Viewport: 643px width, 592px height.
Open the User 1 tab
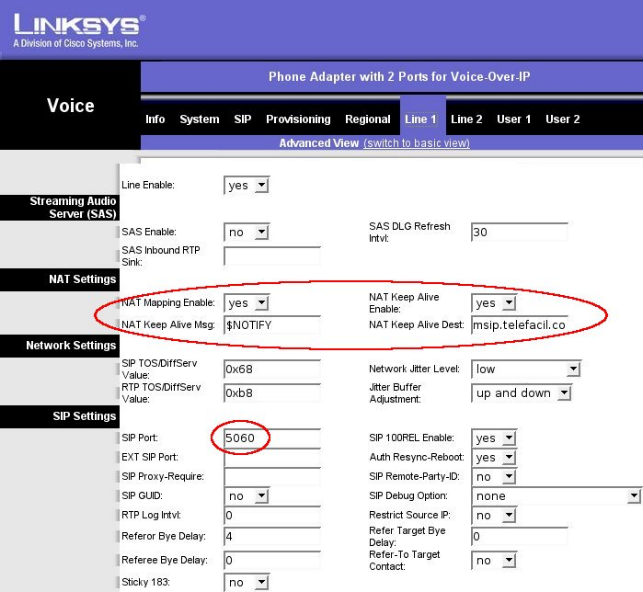coord(514,119)
